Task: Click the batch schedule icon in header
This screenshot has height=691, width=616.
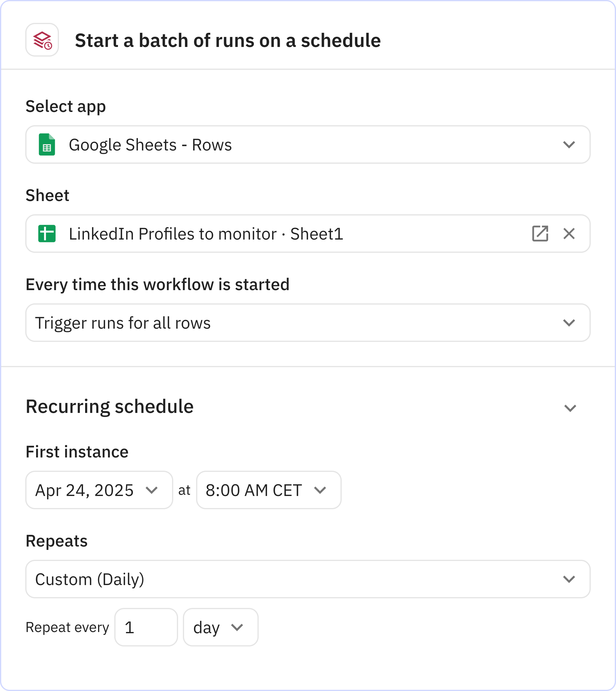Action: pos(42,40)
